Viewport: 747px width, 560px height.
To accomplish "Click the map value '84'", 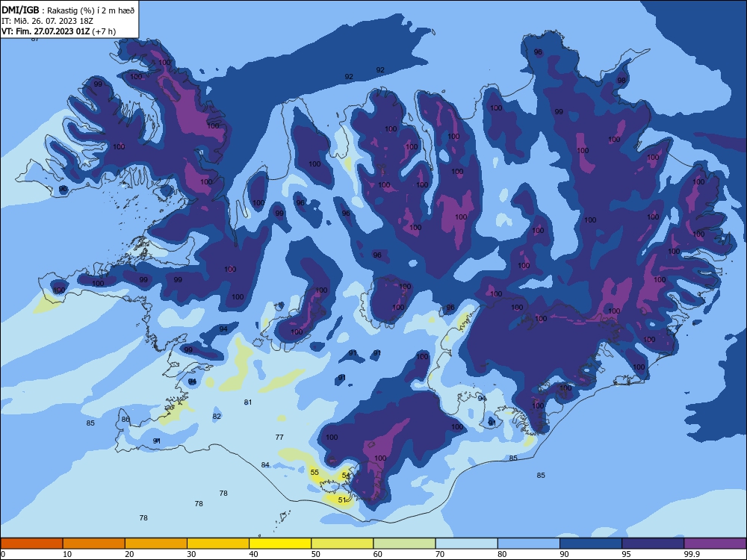I will pyautogui.click(x=265, y=464).
